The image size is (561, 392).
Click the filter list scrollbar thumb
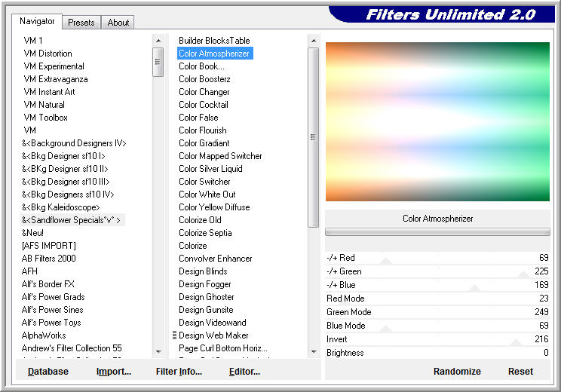pos(314,137)
